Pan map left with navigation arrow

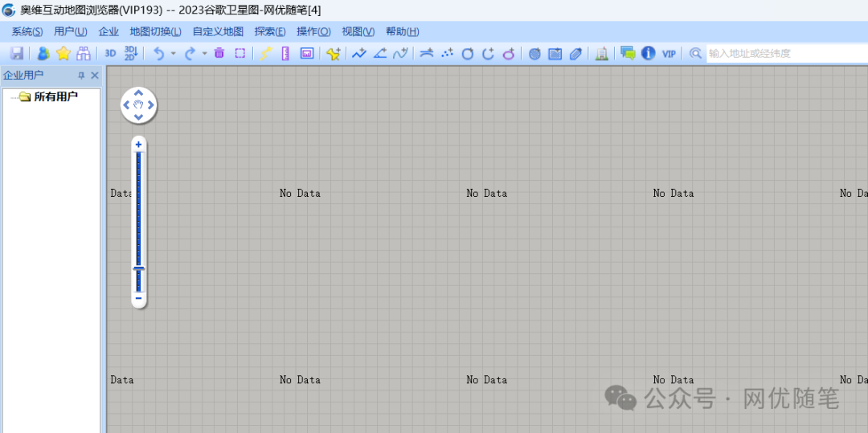tap(126, 104)
